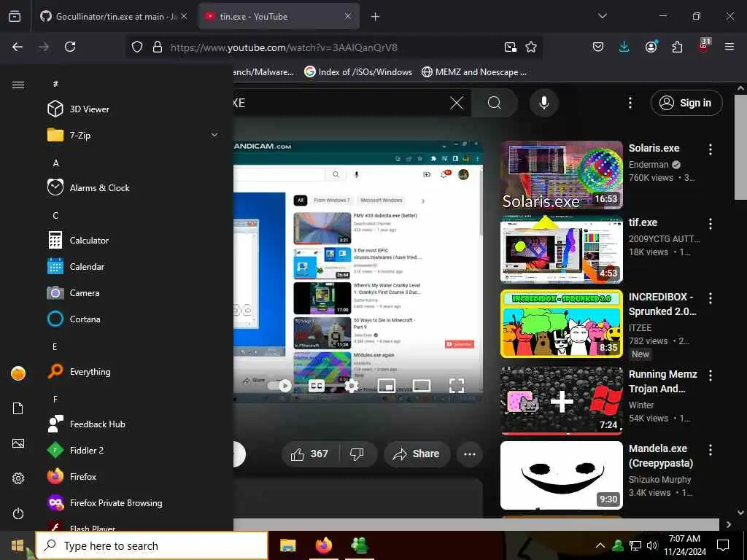Reload the current YouTube page
The width and height of the screenshot is (747, 560).
70,47
